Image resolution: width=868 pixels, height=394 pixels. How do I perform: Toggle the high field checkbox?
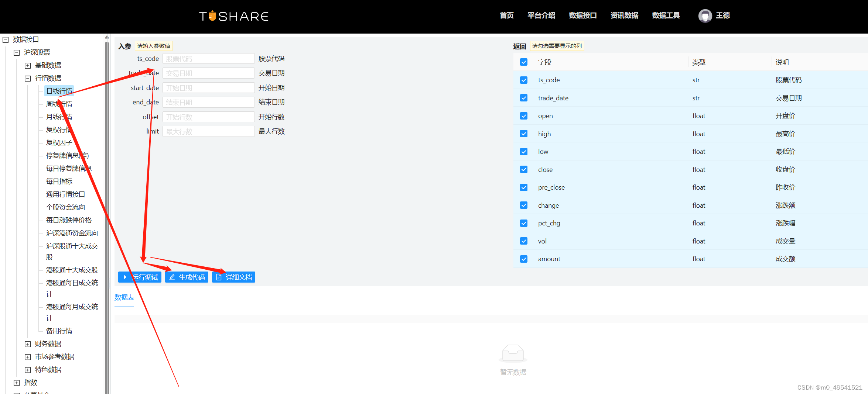(523, 133)
